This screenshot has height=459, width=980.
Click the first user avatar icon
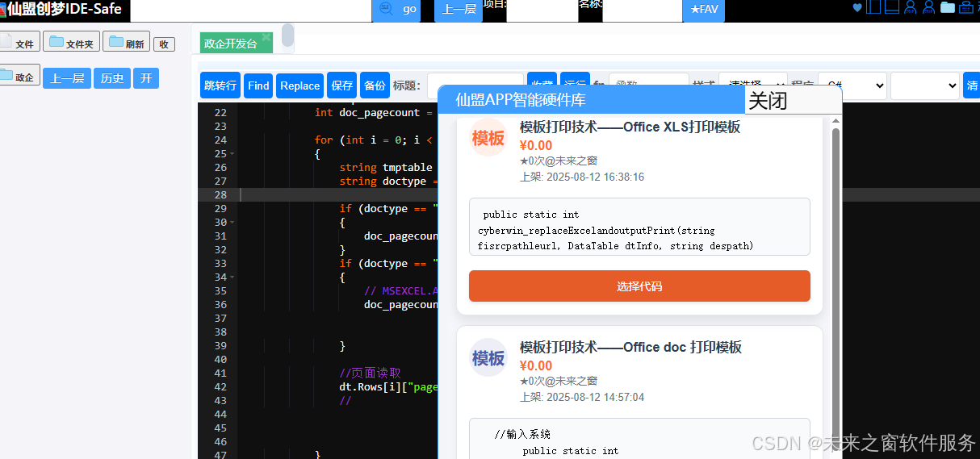pos(911,7)
